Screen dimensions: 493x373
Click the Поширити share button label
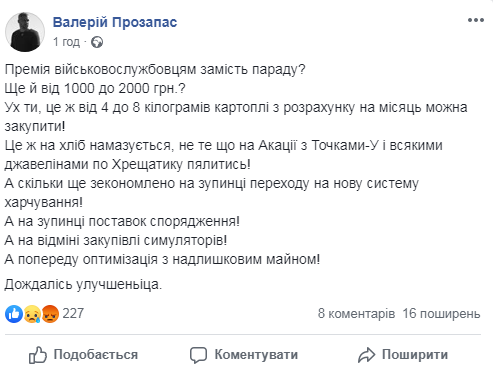coord(415,355)
